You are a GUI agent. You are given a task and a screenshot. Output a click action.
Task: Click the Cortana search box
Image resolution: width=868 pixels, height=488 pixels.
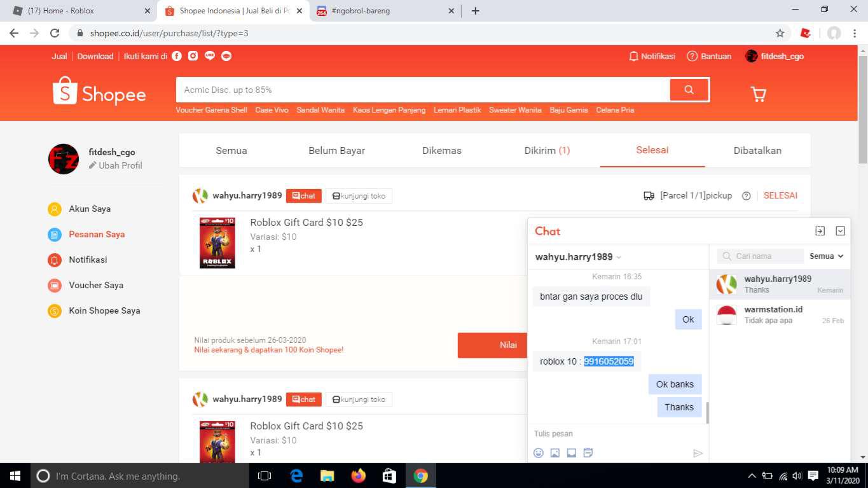[x=140, y=476]
